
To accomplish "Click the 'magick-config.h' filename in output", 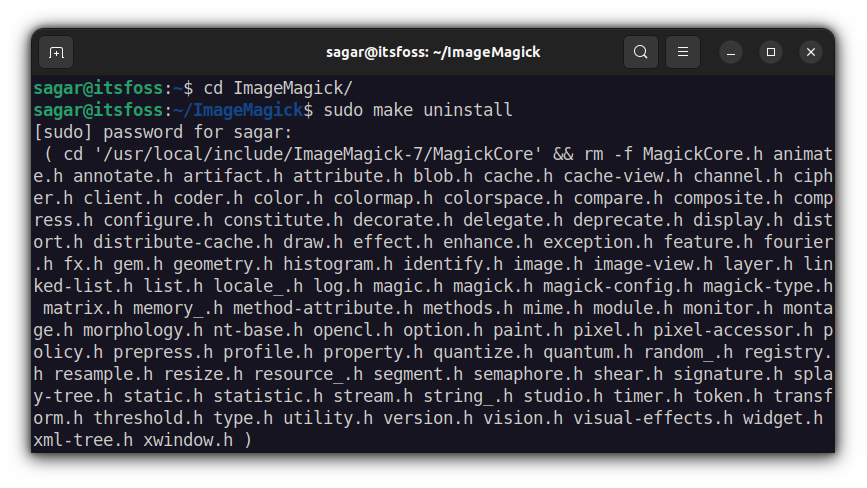I will coord(618,286).
